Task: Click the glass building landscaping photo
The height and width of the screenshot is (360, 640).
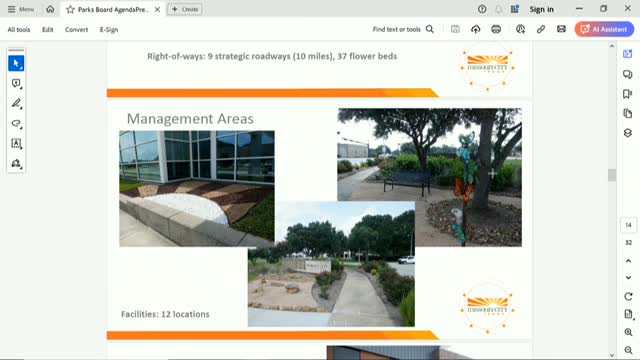Action: [197, 189]
